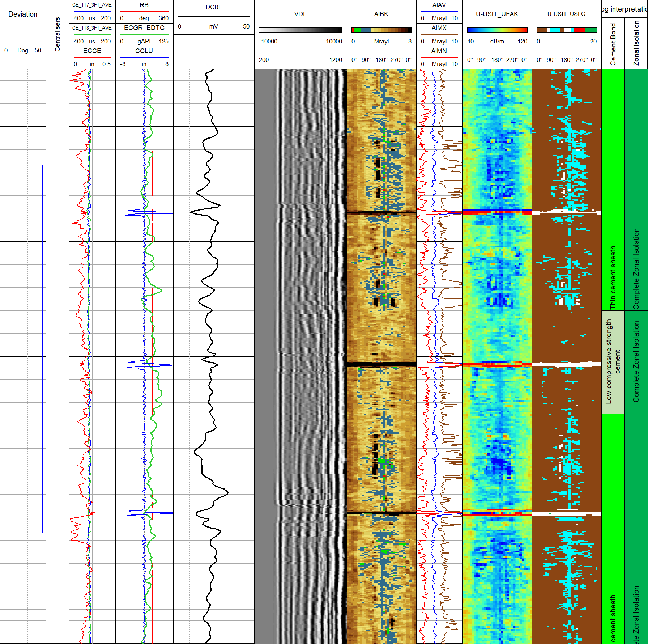Select the U-USIT_USLG track header
This screenshot has width=648, height=644.
pyautogui.click(x=566, y=14)
